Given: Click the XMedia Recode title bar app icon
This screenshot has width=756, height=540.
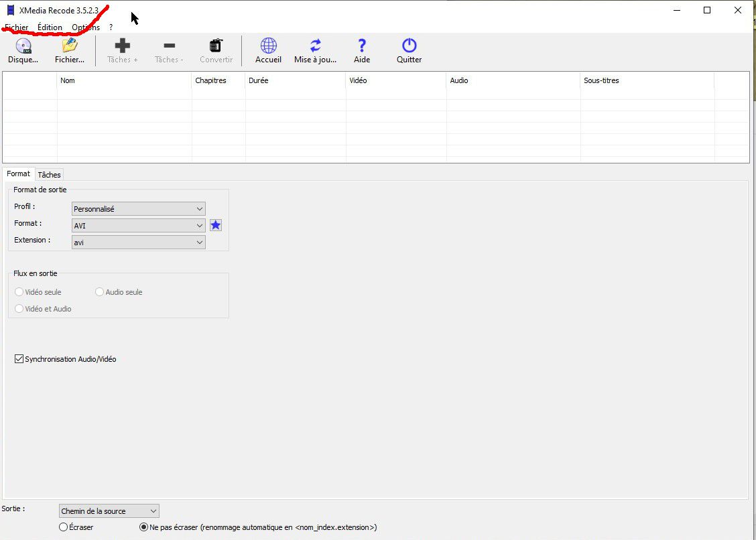Looking at the screenshot, I should pos(11,10).
